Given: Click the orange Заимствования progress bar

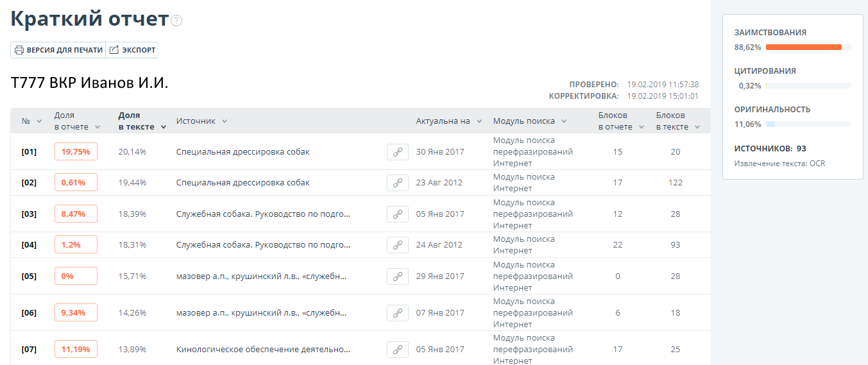Looking at the screenshot, I should (x=803, y=47).
